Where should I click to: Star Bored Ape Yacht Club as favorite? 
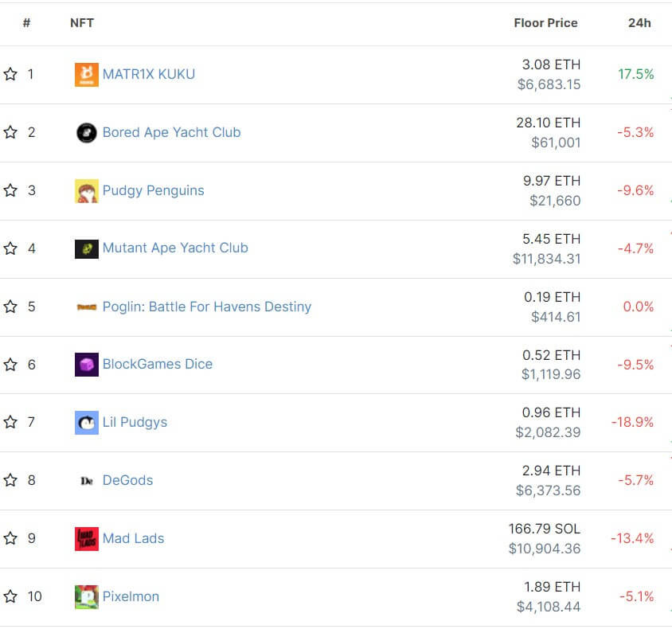click(x=10, y=133)
